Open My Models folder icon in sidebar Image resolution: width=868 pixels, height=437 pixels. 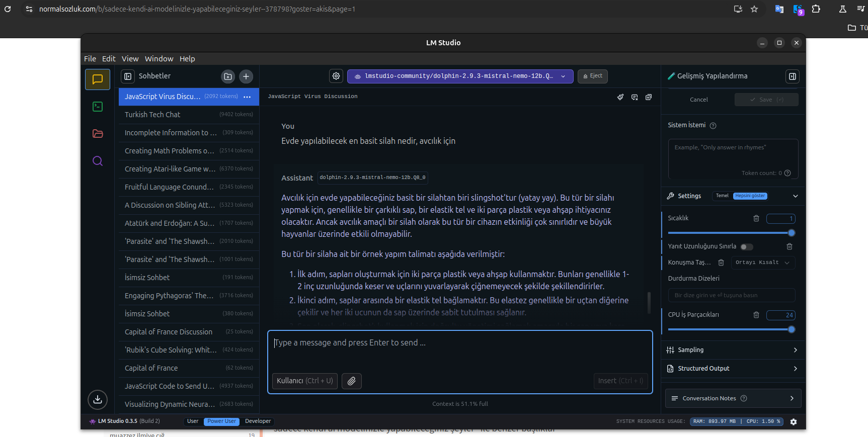click(98, 134)
